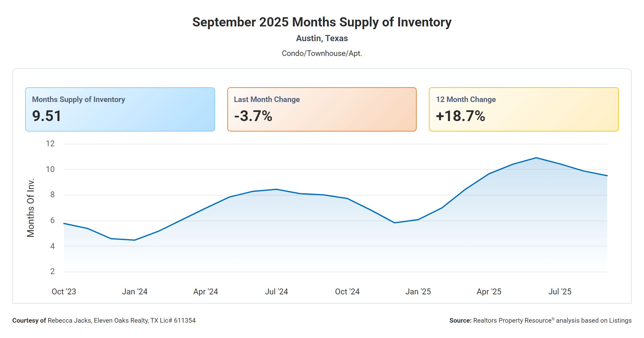
Task: Click the Jan '24 axis label
Action: [135, 292]
